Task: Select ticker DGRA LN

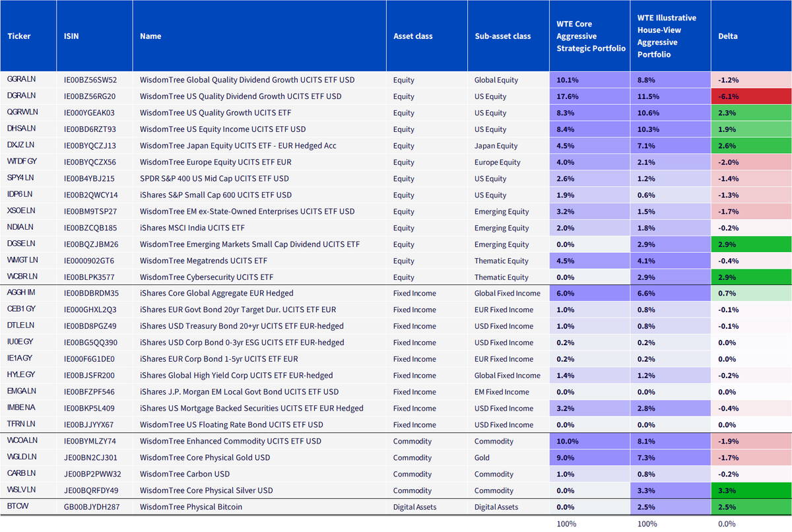Action: (22, 96)
